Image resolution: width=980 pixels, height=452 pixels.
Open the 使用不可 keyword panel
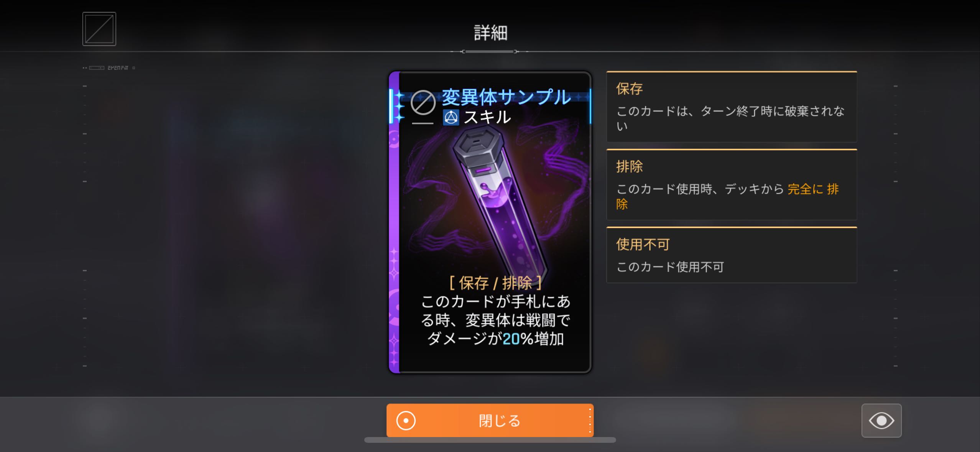pyautogui.click(x=732, y=255)
